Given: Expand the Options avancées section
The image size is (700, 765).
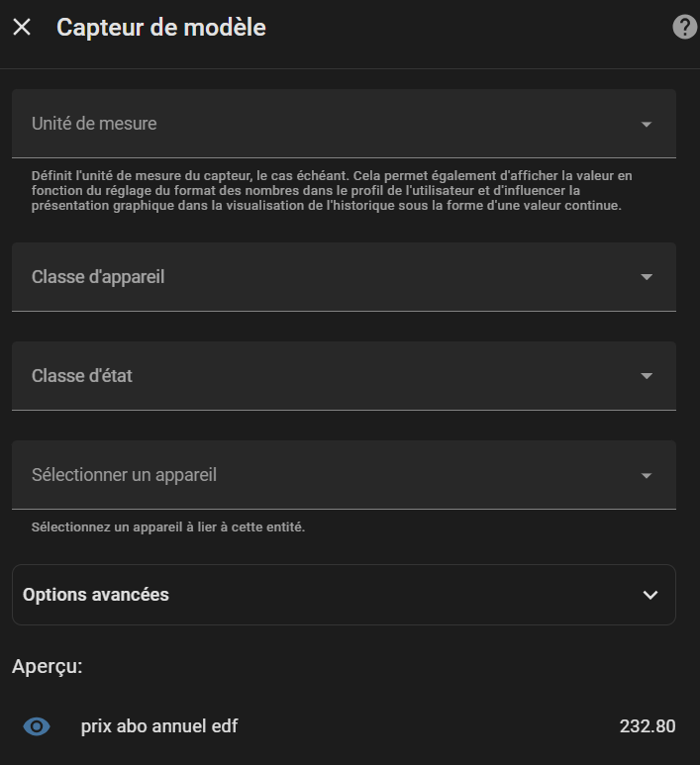Looking at the screenshot, I should click(x=297, y=595).
